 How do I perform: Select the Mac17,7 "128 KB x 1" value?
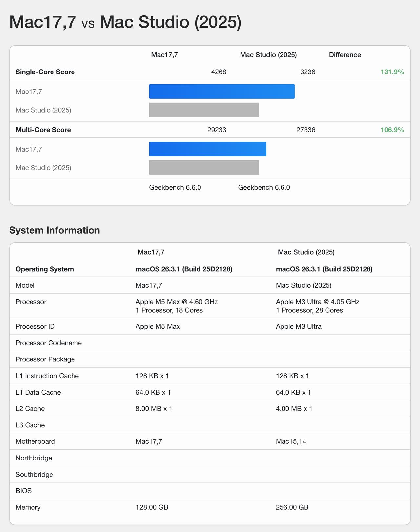pos(152,376)
